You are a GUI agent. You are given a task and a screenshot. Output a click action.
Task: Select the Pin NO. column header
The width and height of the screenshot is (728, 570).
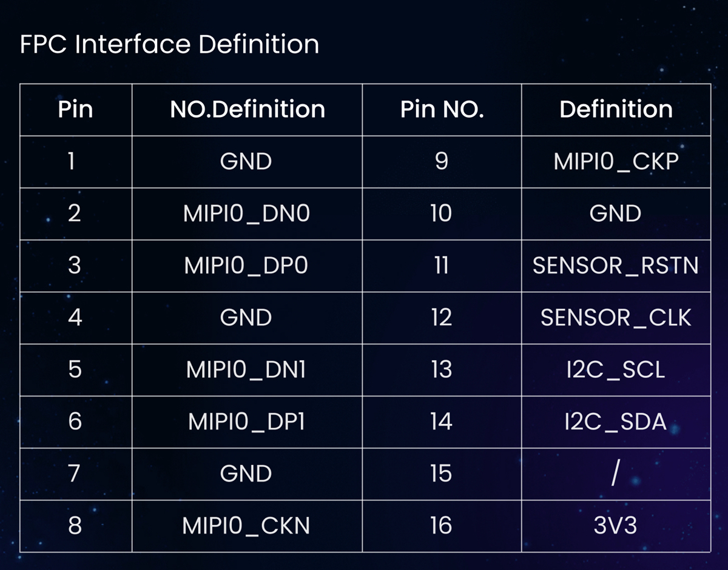[442, 109]
